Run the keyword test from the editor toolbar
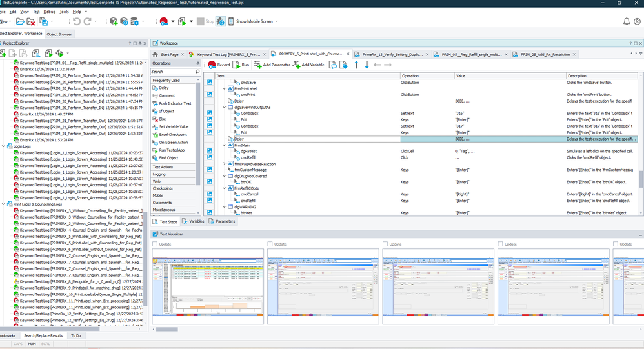The height and width of the screenshot is (349, 644). [241, 65]
